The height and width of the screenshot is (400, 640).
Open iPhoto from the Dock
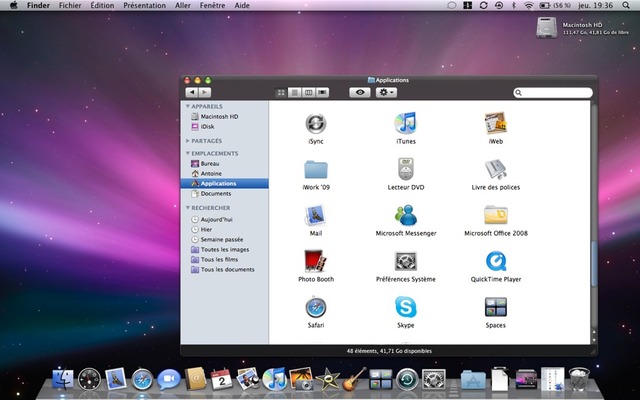(x=301, y=378)
